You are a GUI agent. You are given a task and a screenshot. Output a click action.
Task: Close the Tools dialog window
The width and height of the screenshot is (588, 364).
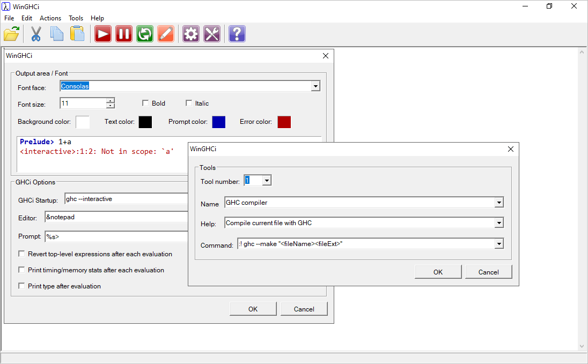click(x=510, y=149)
